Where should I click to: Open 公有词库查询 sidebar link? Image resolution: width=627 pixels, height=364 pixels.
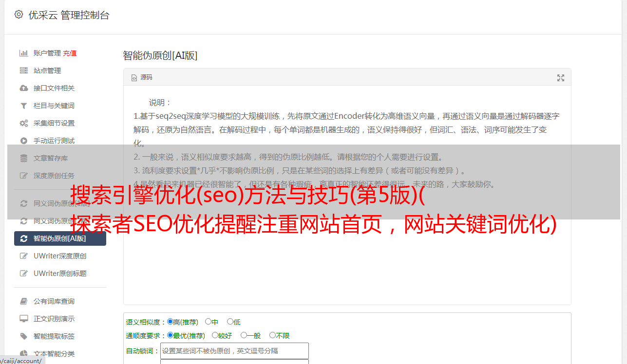[54, 301]
